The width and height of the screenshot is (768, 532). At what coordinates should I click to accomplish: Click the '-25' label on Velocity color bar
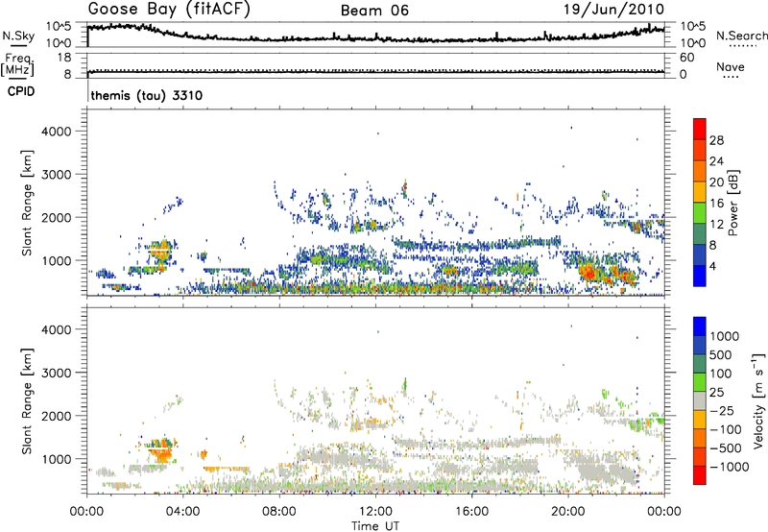click(721, 411)
